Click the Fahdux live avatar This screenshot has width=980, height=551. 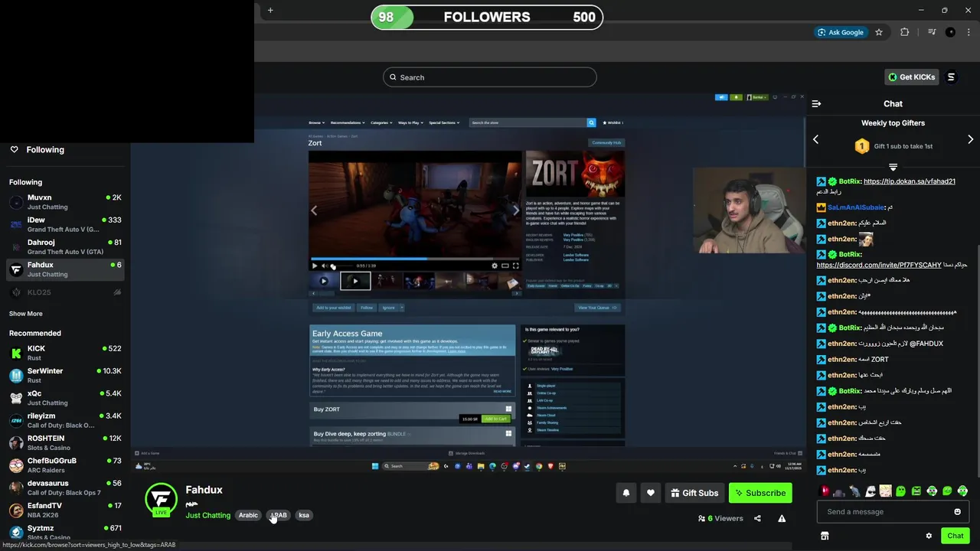[161, 499]
